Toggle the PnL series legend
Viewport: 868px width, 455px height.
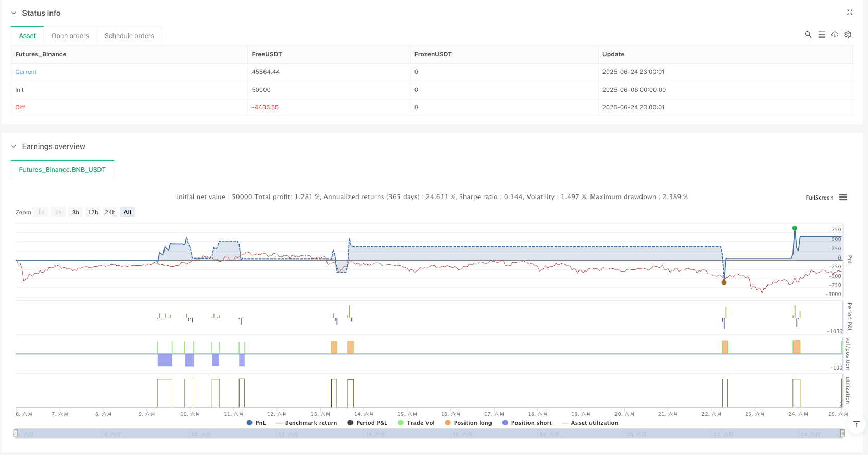256,423
